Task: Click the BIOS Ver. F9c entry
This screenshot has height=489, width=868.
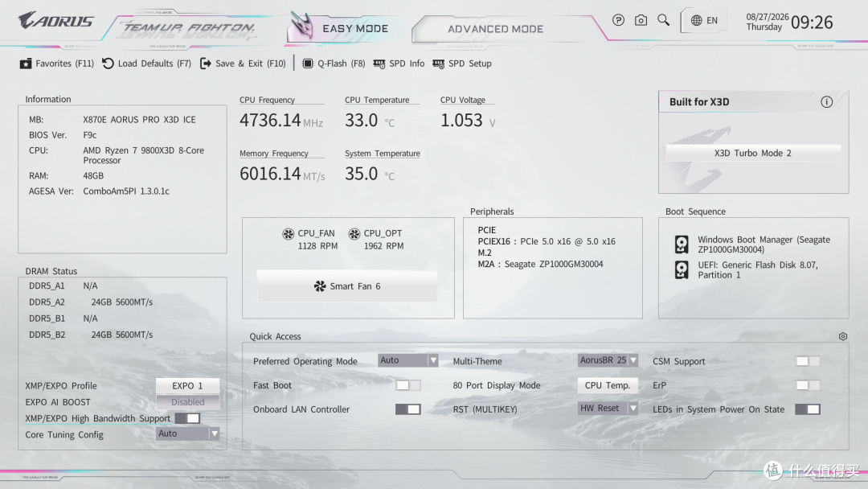Action: 63,135
